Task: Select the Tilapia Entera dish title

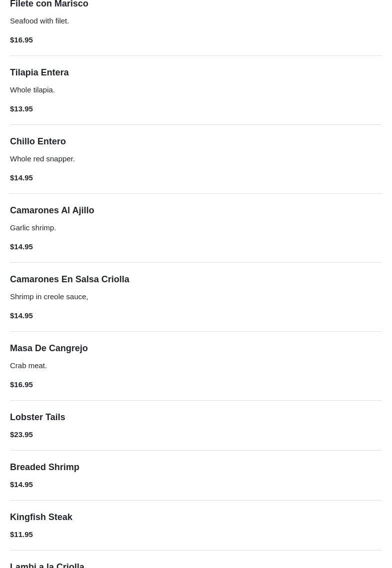Action: click(x=39, y=72)
